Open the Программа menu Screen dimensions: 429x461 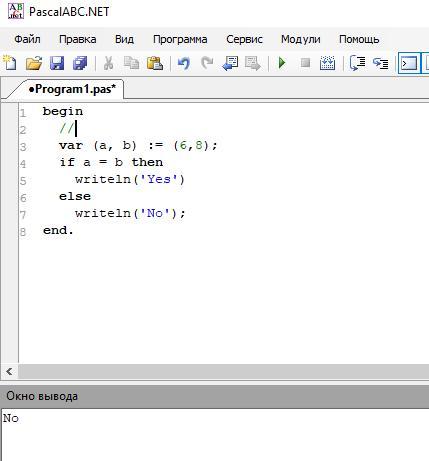pyautogui.click(x=180, y=39)
